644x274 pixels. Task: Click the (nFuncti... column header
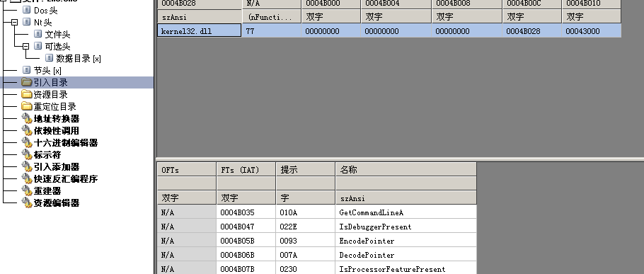click(271, 16)
